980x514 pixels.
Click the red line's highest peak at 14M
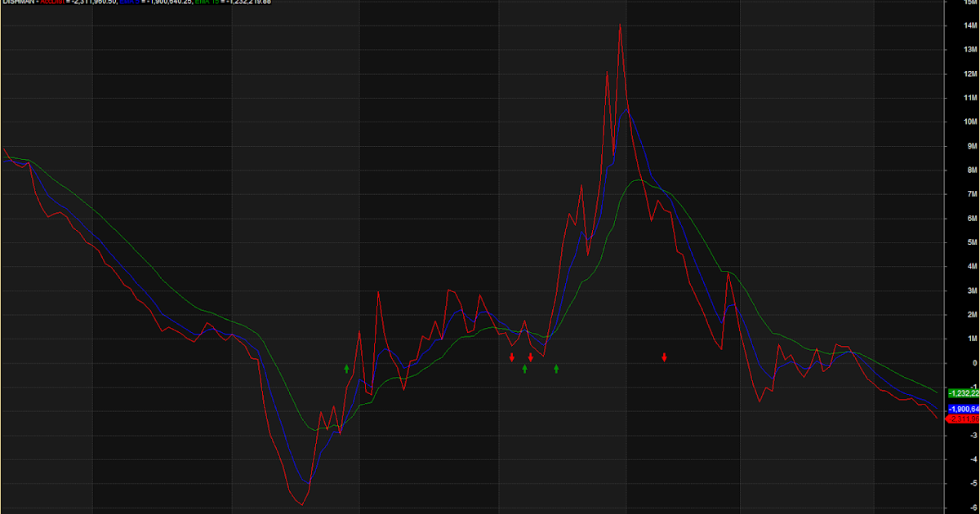[620, 25]
